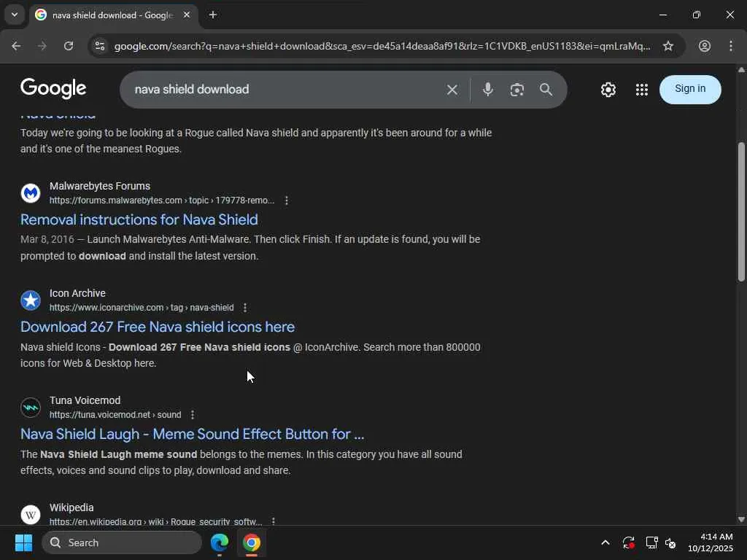
Task: Open the Chrome profile icon
Action: pos(705,46)
